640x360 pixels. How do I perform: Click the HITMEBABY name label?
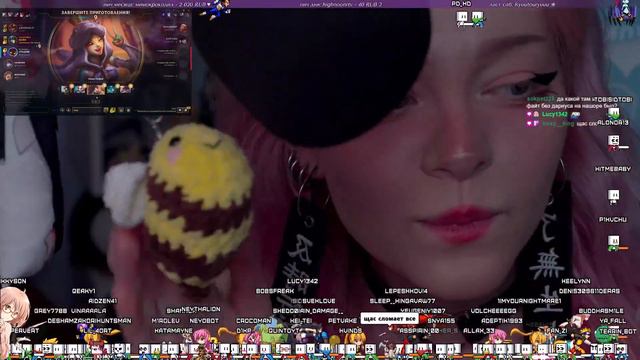[613, 169]
